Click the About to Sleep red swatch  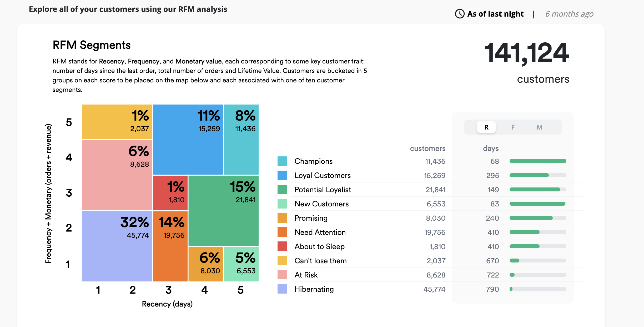[282, 246]
